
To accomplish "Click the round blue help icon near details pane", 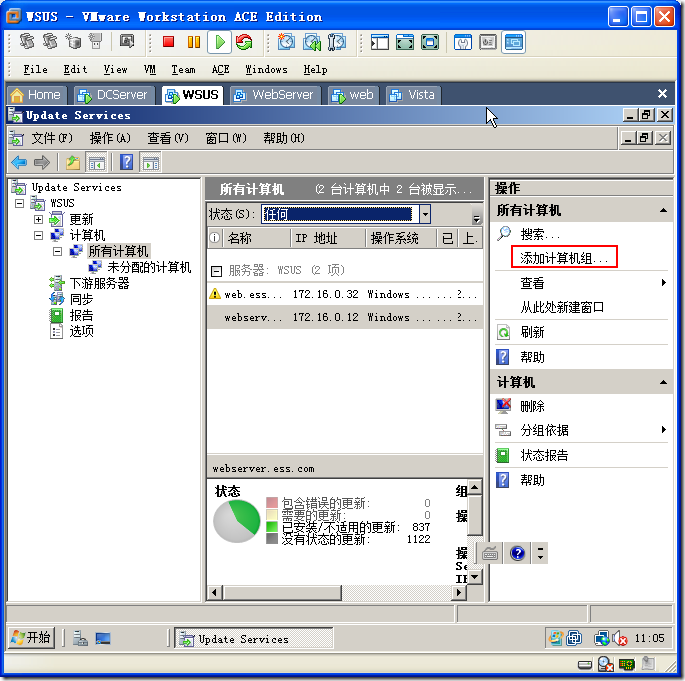I will [518, 553].
